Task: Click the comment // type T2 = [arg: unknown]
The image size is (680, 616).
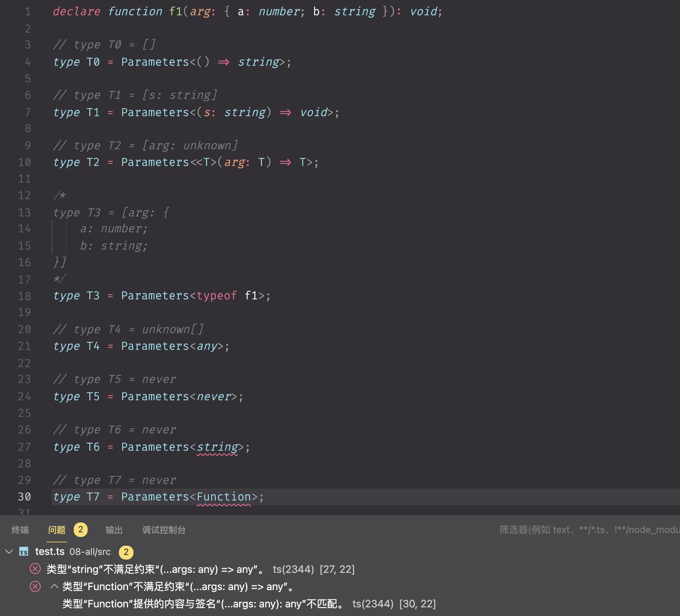Action: click(145, 146)
